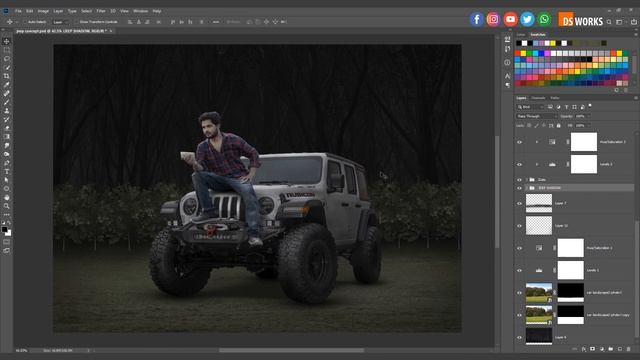Open YouTube link icon
This screenshot has height=360, width=640.
click(x=510, y=19)
